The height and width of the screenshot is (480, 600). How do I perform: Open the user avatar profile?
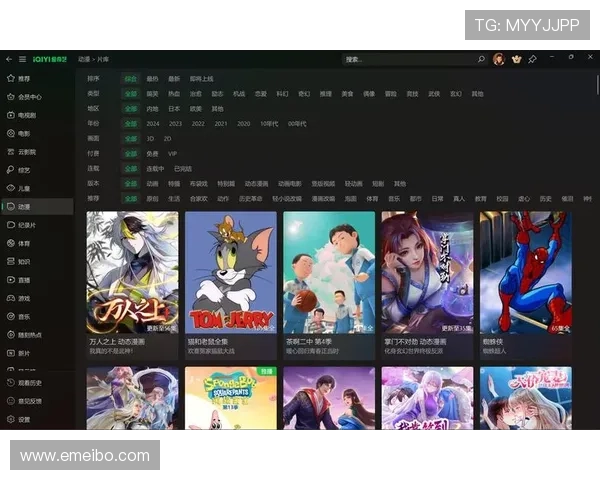click(498, 59)
